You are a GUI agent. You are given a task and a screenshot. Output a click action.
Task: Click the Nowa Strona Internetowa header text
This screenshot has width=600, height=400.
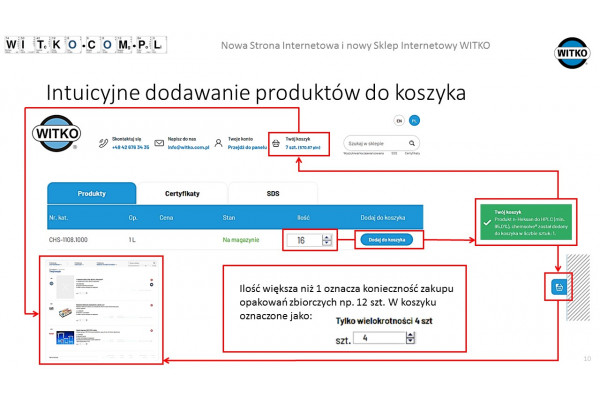pos(355,46)
